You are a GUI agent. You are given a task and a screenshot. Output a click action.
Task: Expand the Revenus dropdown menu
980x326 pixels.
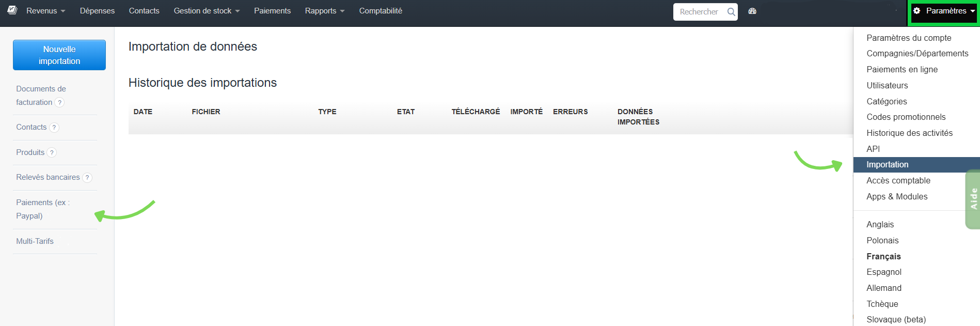tap(45, 11)
